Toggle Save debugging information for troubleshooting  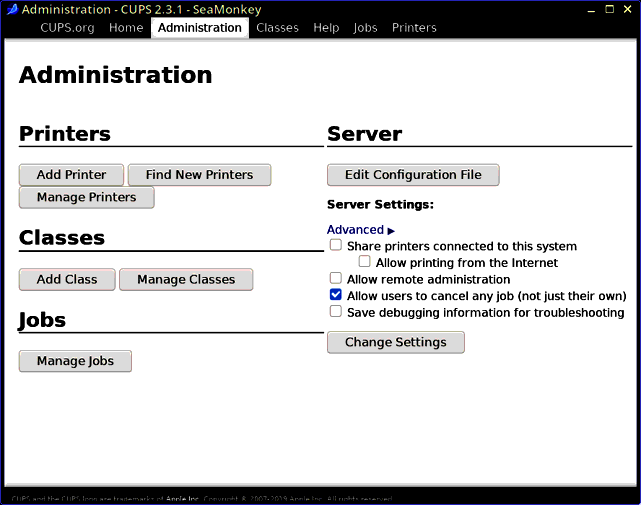[x=336, y=311]
